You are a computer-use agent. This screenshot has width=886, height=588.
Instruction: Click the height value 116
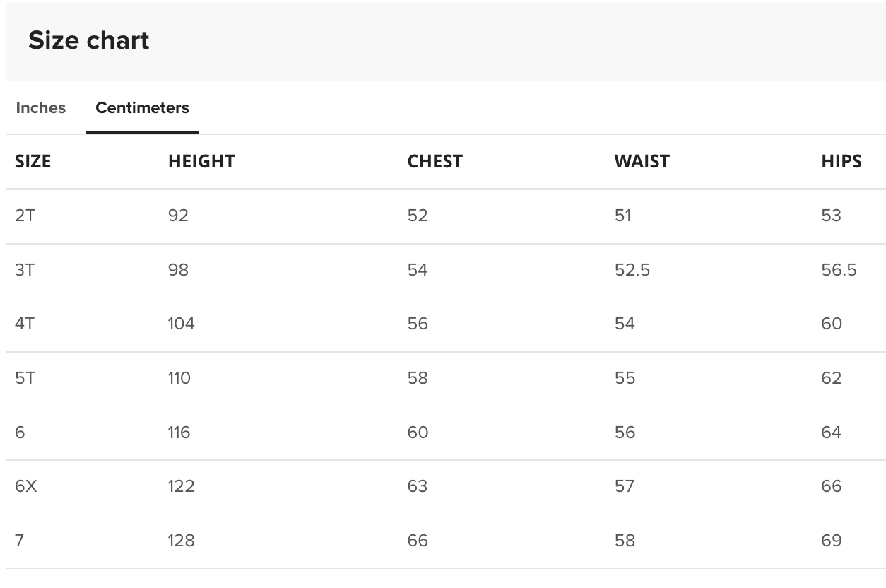(x=179, y=433)
